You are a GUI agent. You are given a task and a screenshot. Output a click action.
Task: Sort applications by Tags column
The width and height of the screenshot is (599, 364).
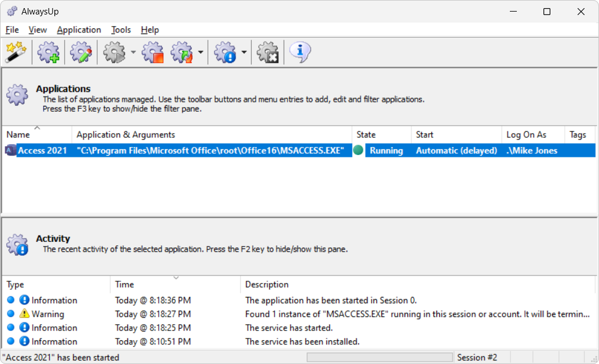pyautogui.click(x=580, y=134)
